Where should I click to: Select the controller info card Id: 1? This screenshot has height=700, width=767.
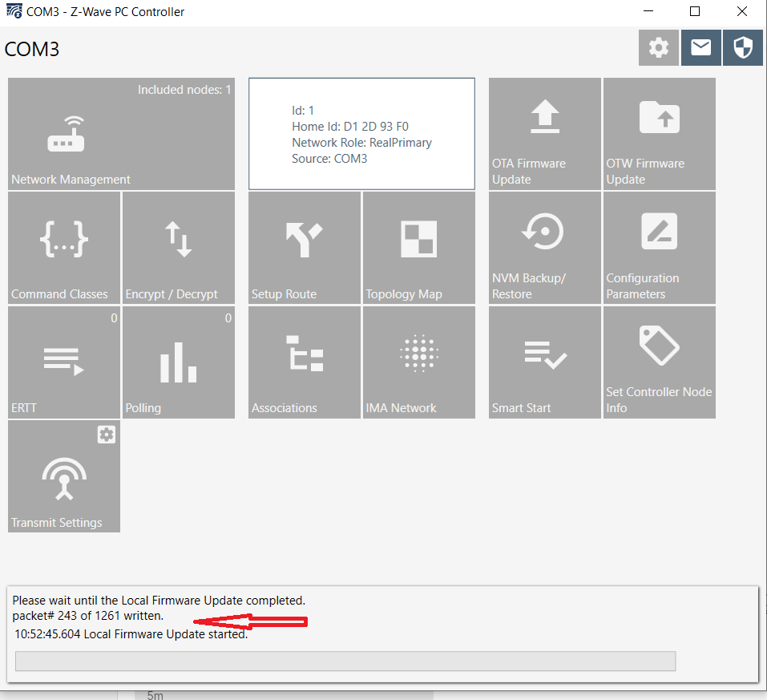point(361,134)
